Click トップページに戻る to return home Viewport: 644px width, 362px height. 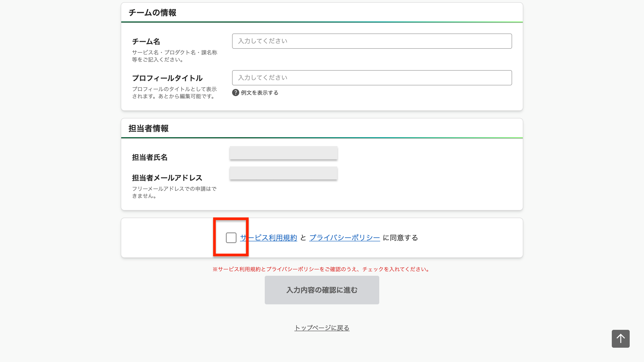tap(322, 328)
